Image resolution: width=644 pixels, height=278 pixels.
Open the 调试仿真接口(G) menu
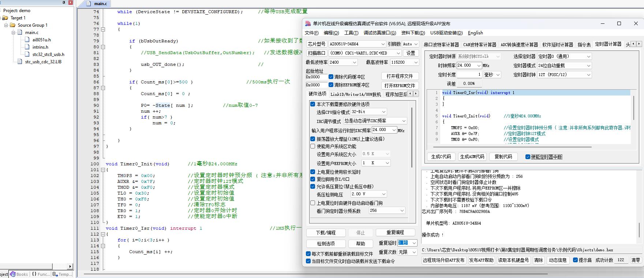380,33
